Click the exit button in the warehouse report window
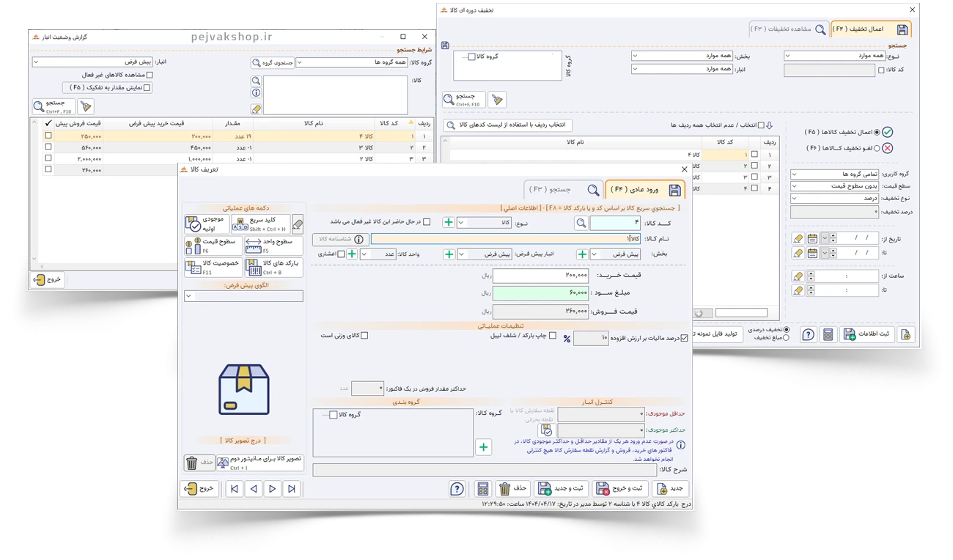The width and height of the screenshot is (953, 560). coord(49,279)
